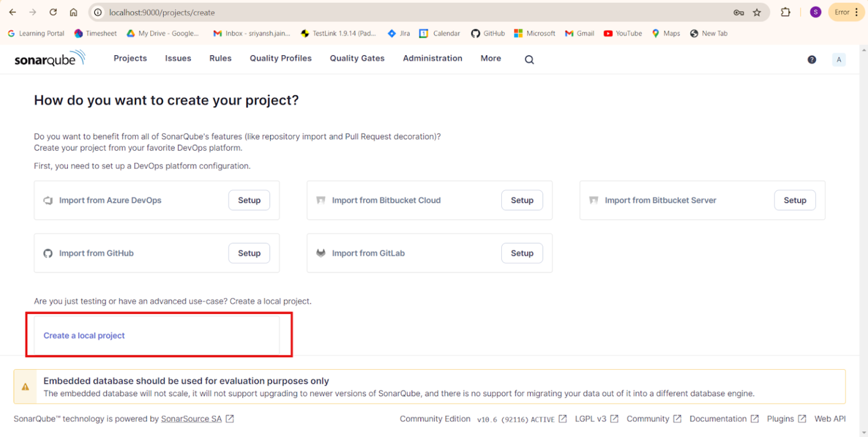Open GitHub bookmark in bookmarks bar
Screen dimensions: 868x437
point(488,33)
